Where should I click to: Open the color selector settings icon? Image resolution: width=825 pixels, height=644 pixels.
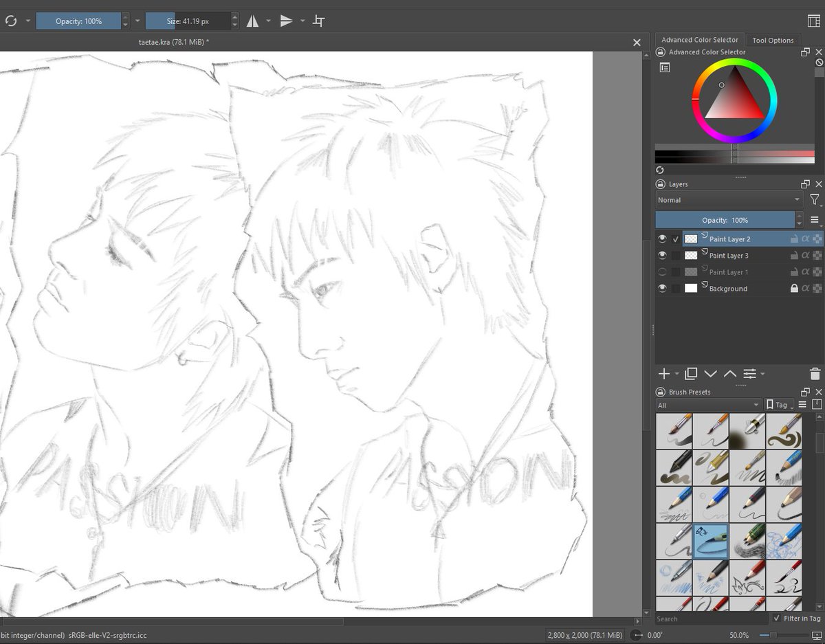(x=664, y=67)
